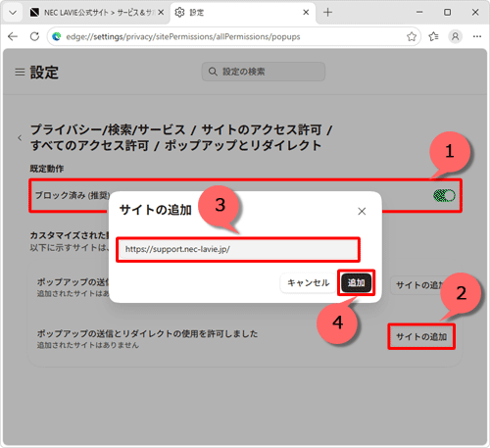The image size is (490, 448).
Task: Open a new tab with plus icon
Action: pyautogui.click(x=327, y=13)
